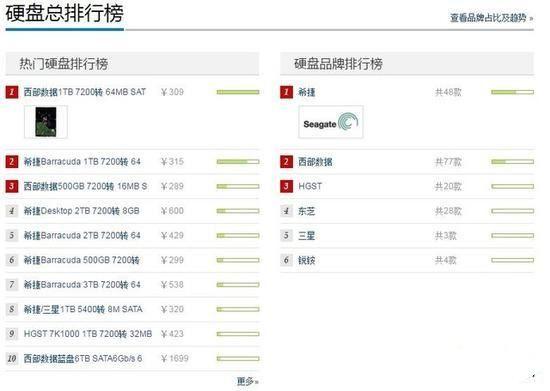The image size is (550, 391).
Task: Select rank 1 badge in brand ranking
Action: click(x=286, y=92)
